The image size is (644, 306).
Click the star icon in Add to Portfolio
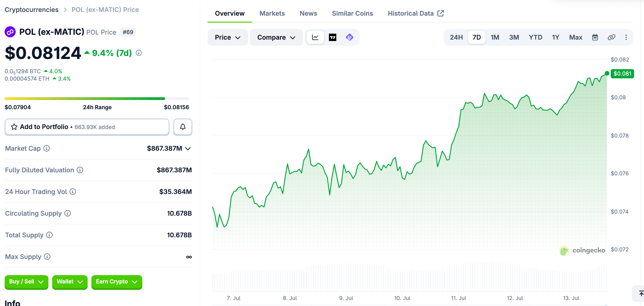14,127
